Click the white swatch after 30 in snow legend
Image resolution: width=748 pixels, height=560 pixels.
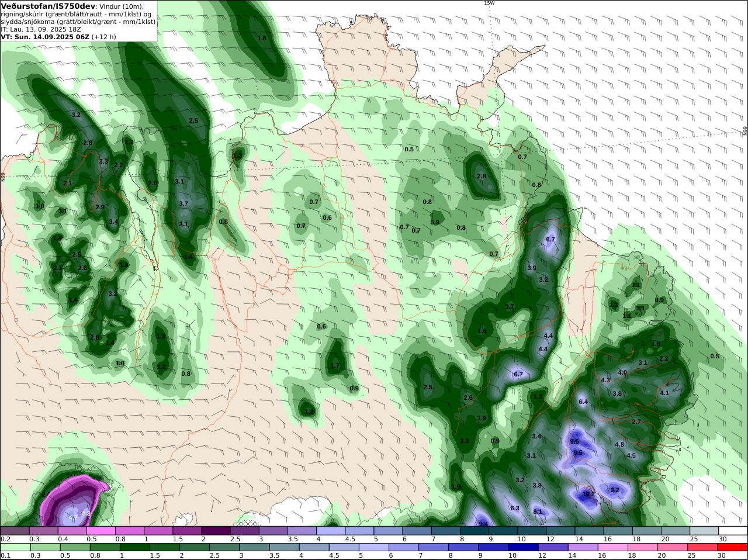pyautogui.click(x=733, y=531)
